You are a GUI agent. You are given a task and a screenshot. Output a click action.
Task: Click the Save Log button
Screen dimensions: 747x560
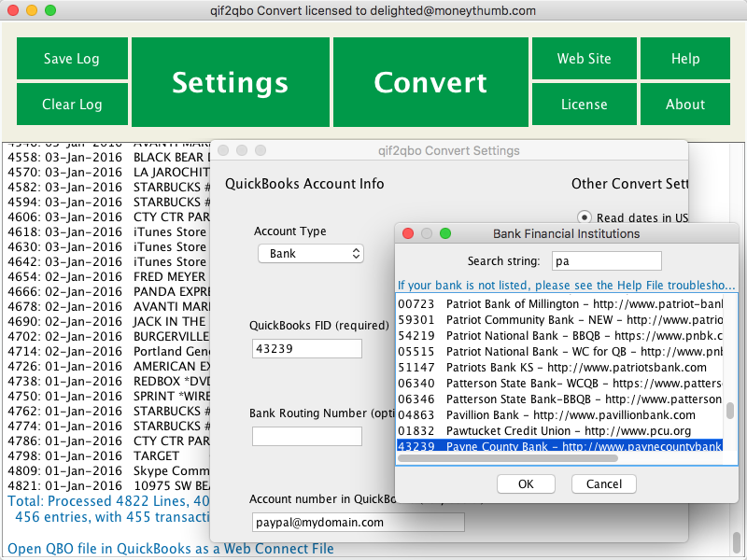coord(72,59)
